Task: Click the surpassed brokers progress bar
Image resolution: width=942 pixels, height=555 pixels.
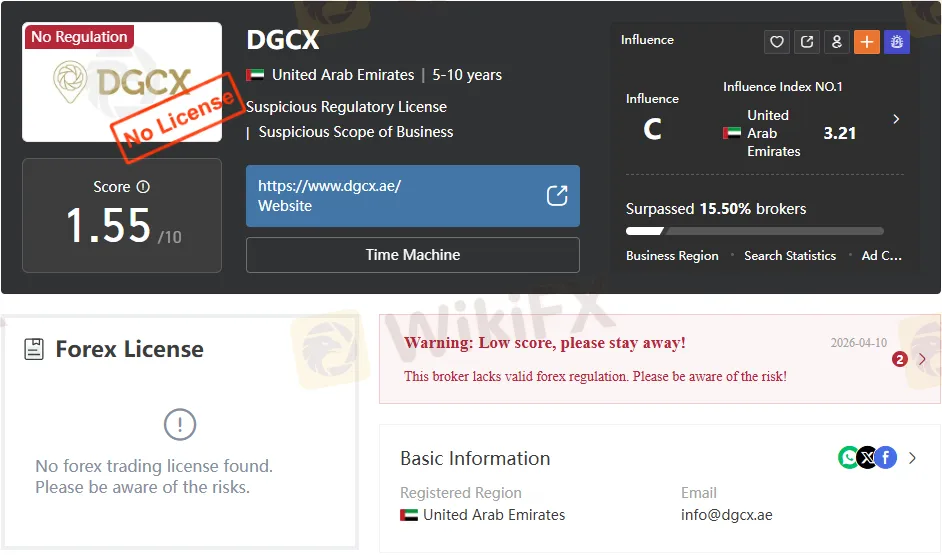Action: [755, 231]
